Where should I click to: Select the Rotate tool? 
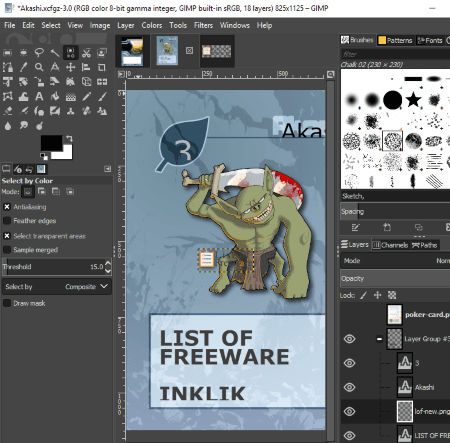tap(23, 82)
